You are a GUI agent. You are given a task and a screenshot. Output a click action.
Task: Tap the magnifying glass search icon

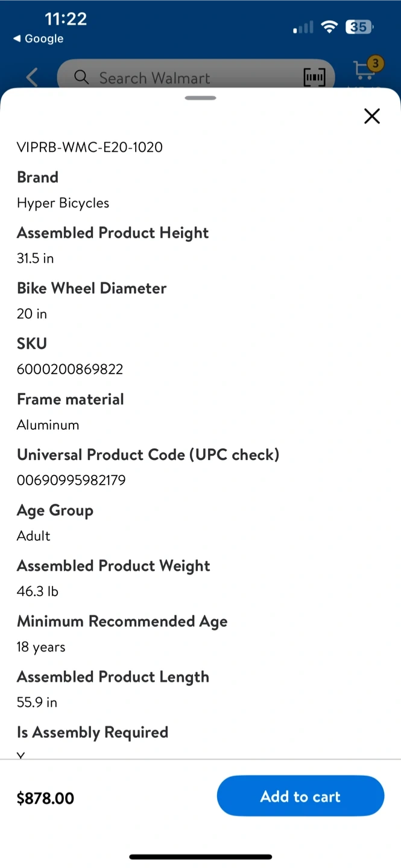click(81, 77)
